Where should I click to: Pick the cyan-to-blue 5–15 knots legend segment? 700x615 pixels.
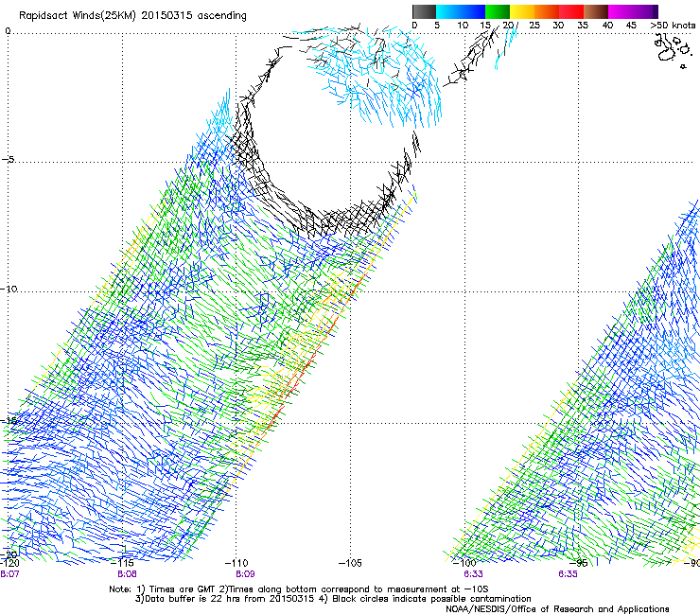click(x=461, y=11)
